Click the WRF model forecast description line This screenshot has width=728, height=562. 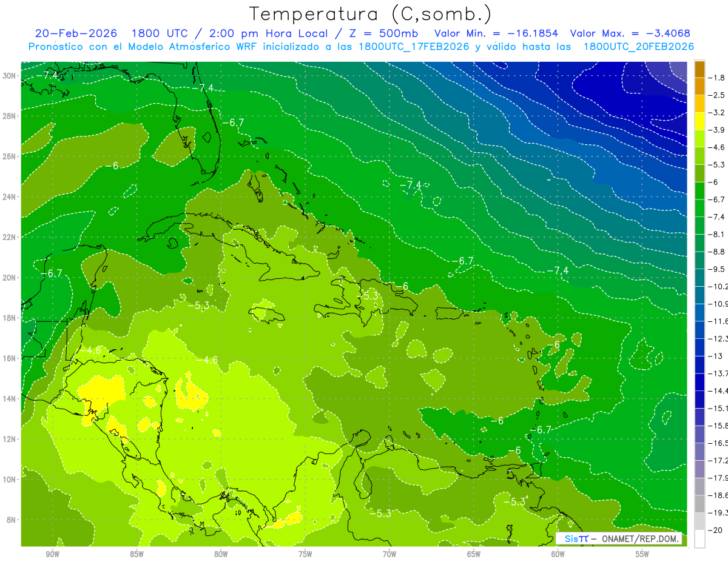coord(361,47)
